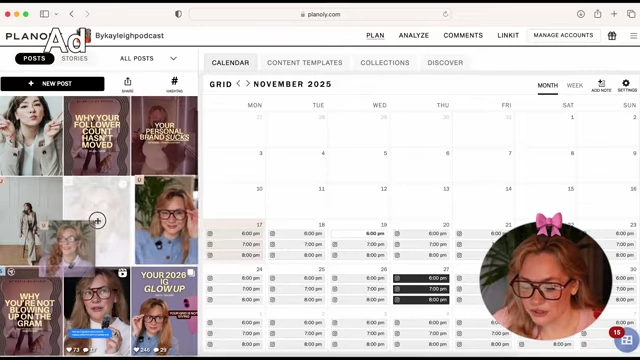Image resolution: width=640 pixels, height=360 pixels.
Task: Open Safari sidebar options chevron
Action: 56,14
